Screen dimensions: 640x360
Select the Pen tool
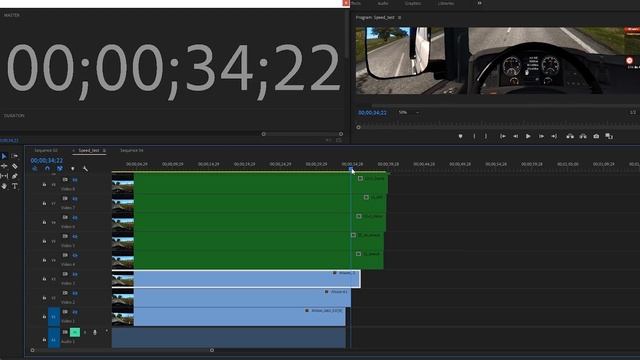pos(15,176)
